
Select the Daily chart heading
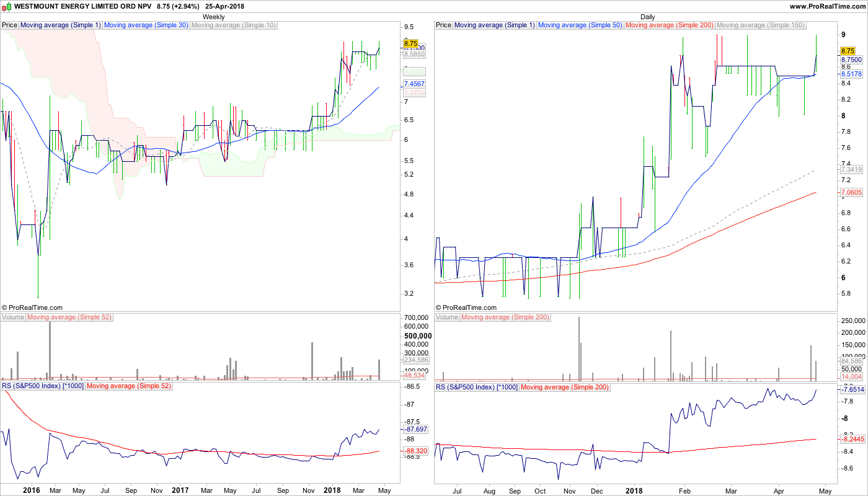(648, 17)
